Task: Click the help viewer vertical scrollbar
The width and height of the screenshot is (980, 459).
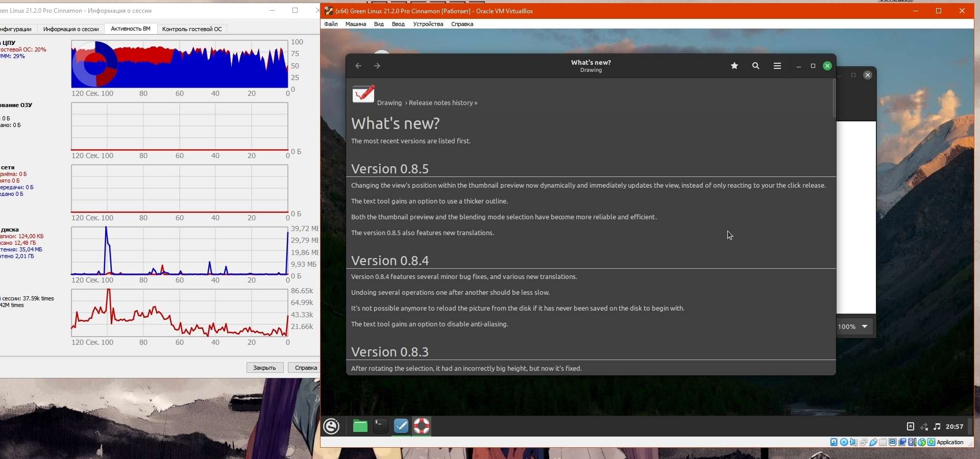Action: [834, 98]
